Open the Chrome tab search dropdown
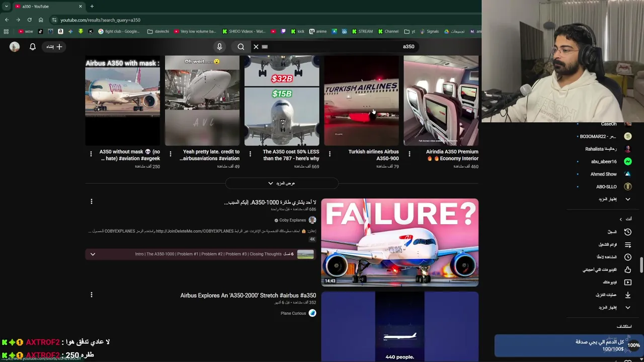Viewport: 644px width, 362px height. click(x=6, y=7)
